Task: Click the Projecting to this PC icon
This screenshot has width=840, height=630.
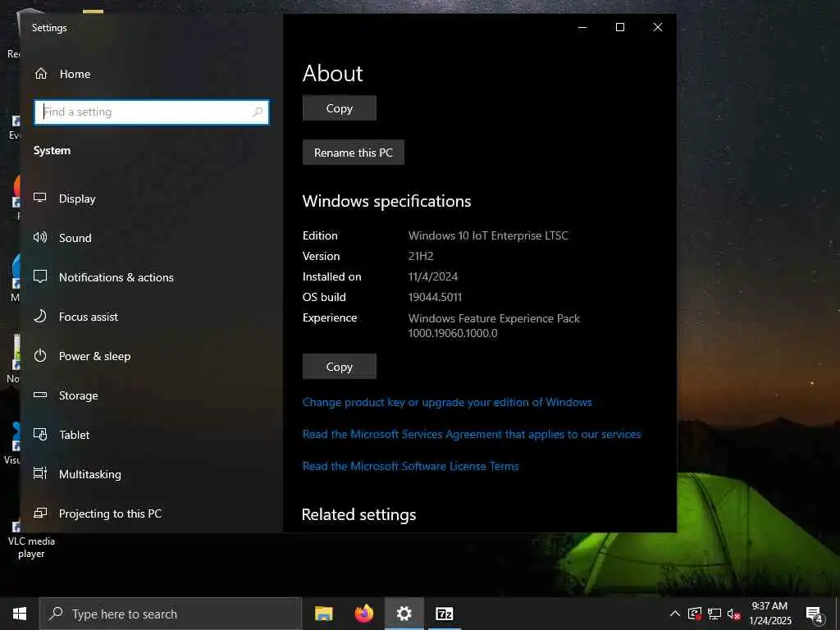Action: pos(40,514)
